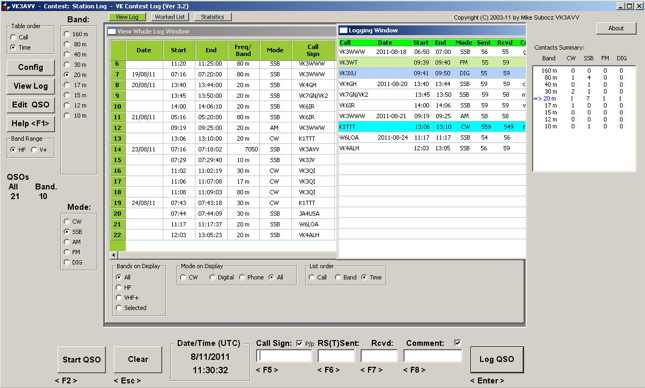
Task: Set List order to Band
Action: [338, 277]
